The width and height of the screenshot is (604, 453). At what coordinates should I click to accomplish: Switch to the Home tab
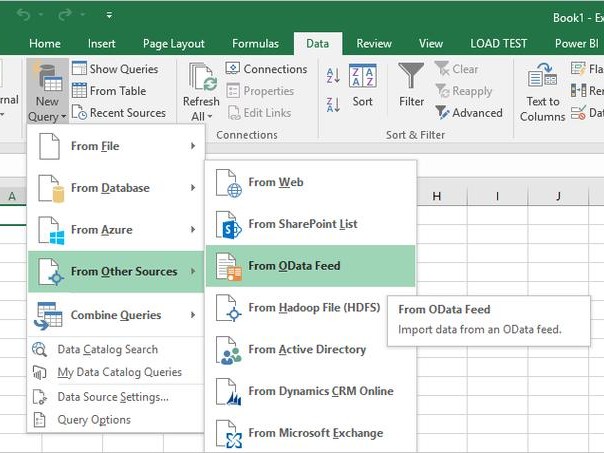pos(45,44)
